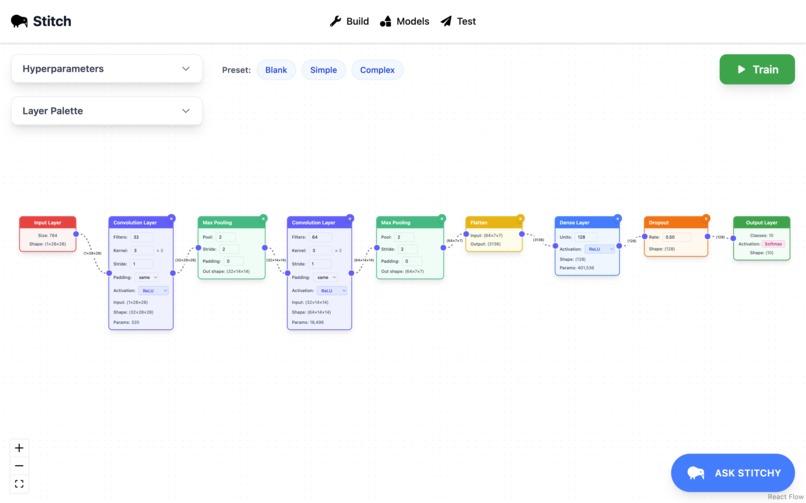Click the 'Params: 18,496' text
This screenshot has height=503, width=806.
tap(308, 322)
